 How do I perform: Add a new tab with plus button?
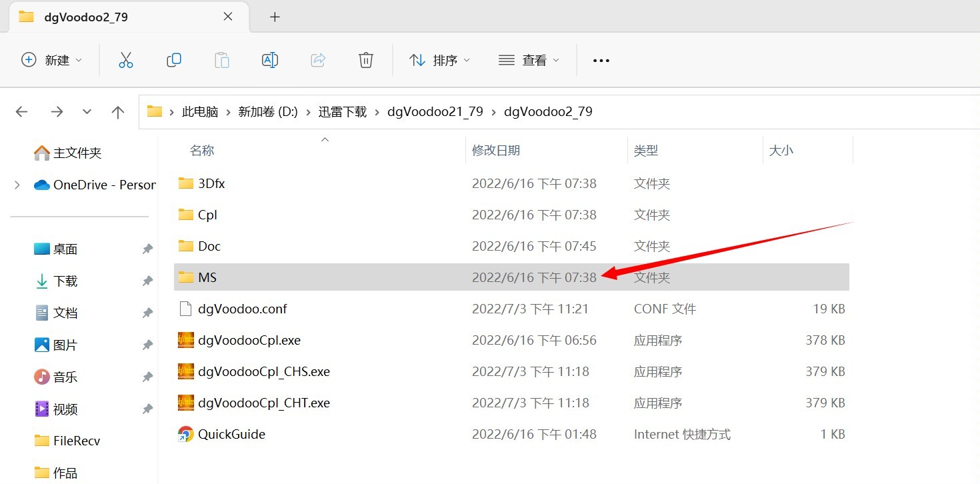pos(275,17)
